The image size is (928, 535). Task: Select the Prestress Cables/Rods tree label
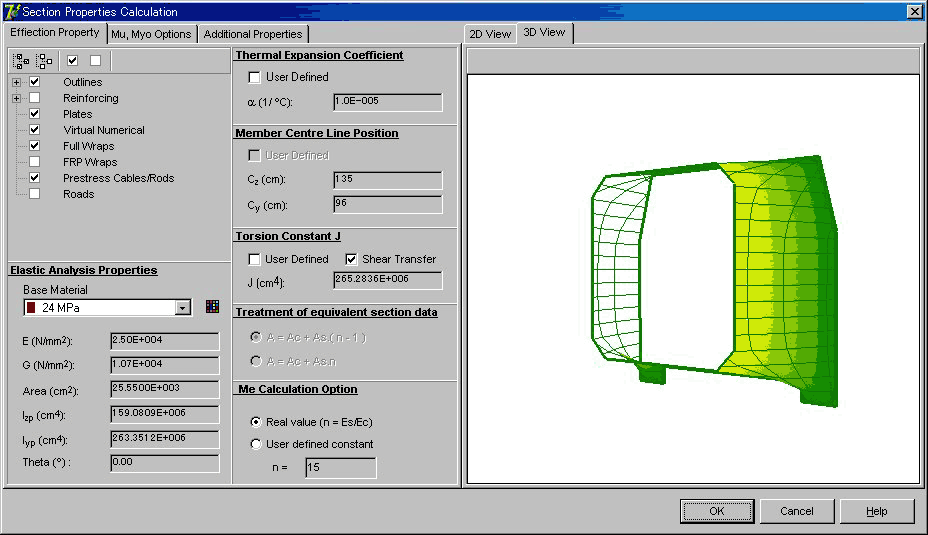point(118,178)
